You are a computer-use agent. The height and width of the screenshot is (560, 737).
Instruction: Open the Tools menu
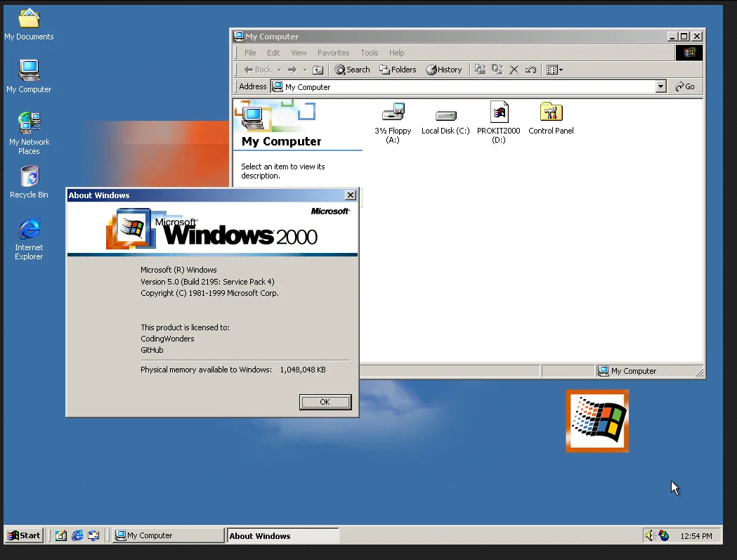pos(369,53)
